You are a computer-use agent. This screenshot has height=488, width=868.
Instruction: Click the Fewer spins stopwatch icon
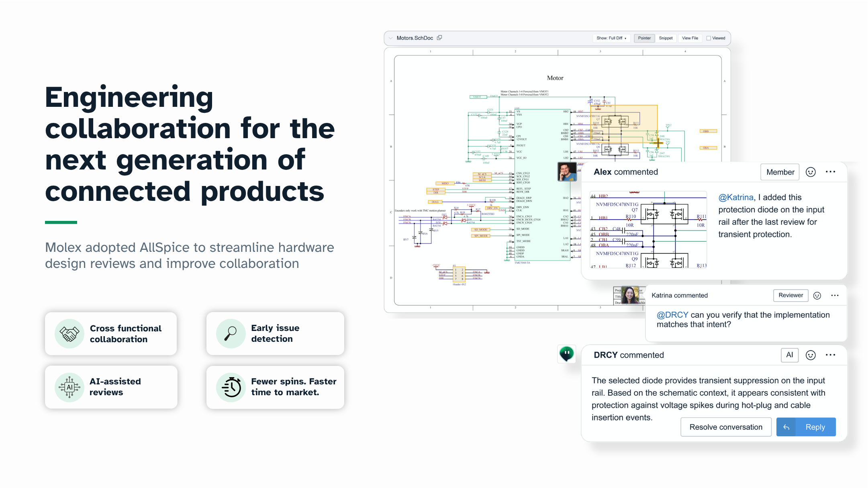[x=231, y=387]
